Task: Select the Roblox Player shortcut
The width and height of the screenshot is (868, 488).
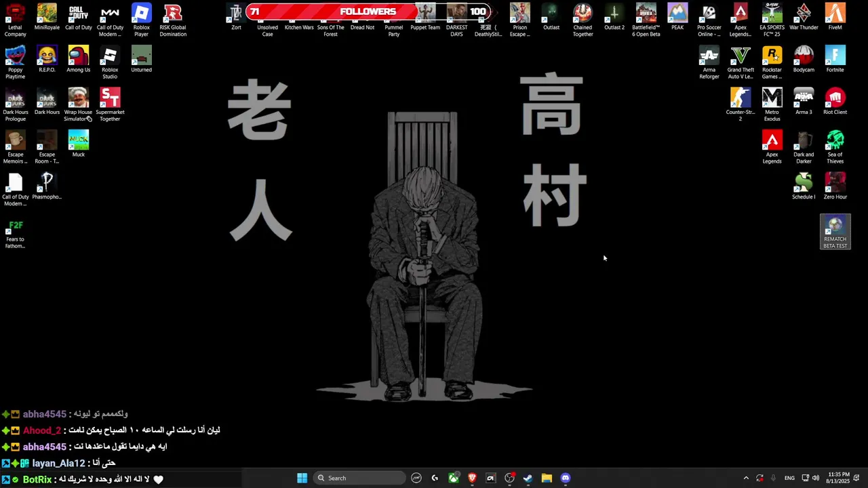Action: pos(141,20)
